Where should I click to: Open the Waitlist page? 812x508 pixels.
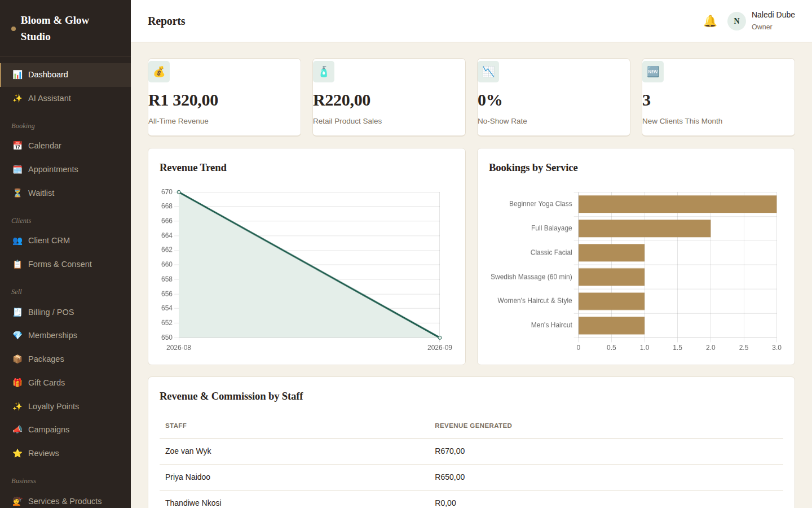point(65,193)
